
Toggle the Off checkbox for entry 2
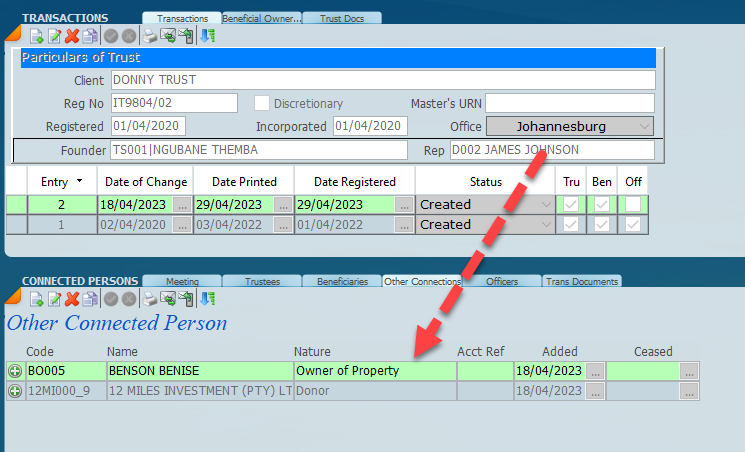point(633,204)
